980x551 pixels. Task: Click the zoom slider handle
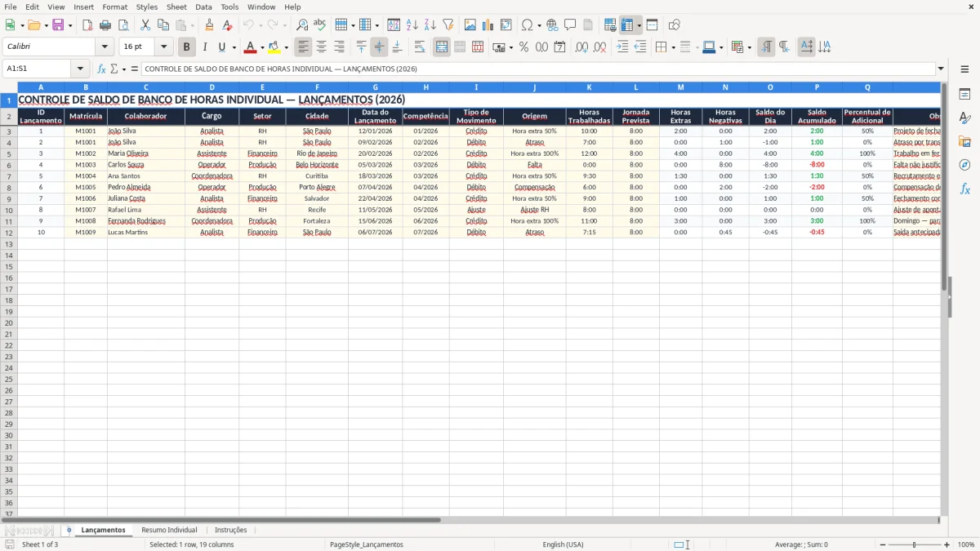[x=914, y=544]
